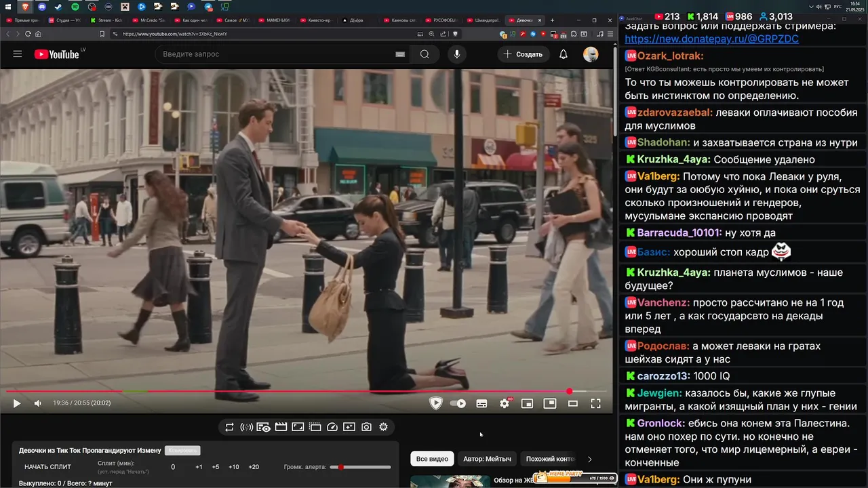The width and height of the screenshot is (868, 488).
Task: Open Discord from the taskbar
Action: click(x=41, y=6)
